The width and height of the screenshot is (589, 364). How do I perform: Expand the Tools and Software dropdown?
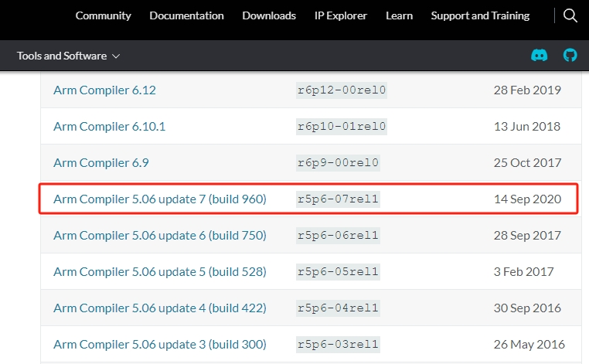69,56
